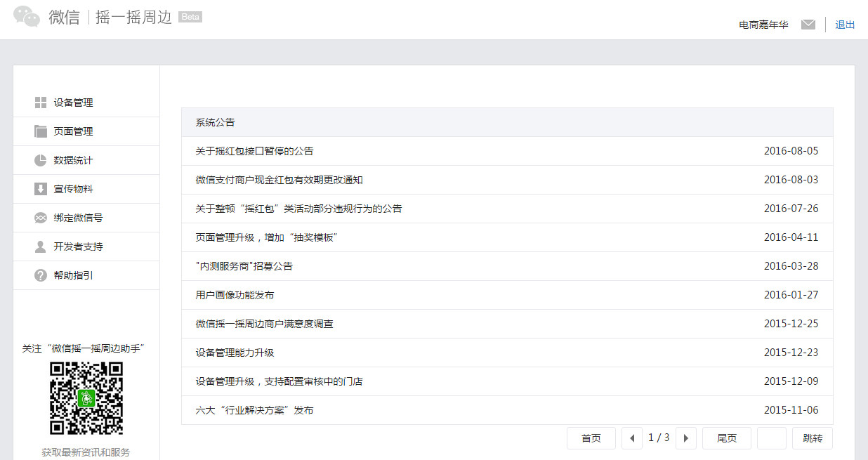Image resolution: width=868 pixels, height=460 pixels.
Task: Advance to next page with right arrow
Action: pyautogui.click(x=685, y=438)
